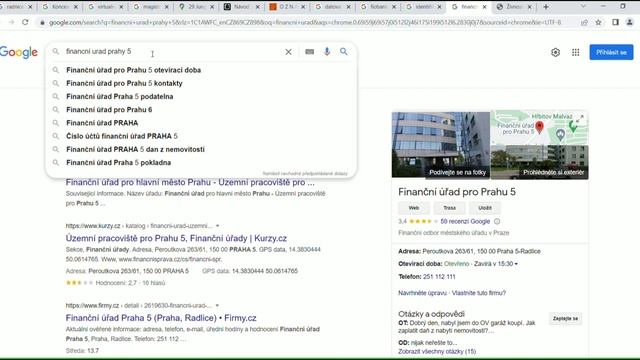Open Google settings gear icon
640x360 pixels.
point(555,52)
